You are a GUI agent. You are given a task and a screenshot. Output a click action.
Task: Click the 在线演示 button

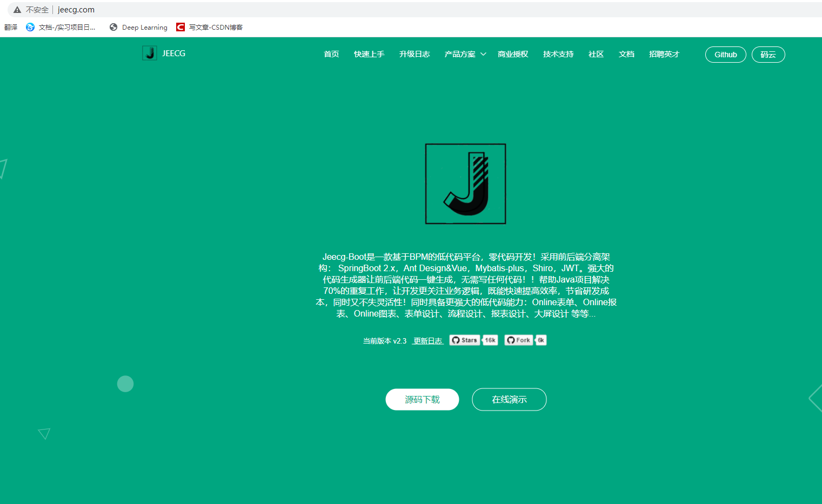(x=509, y=399)
